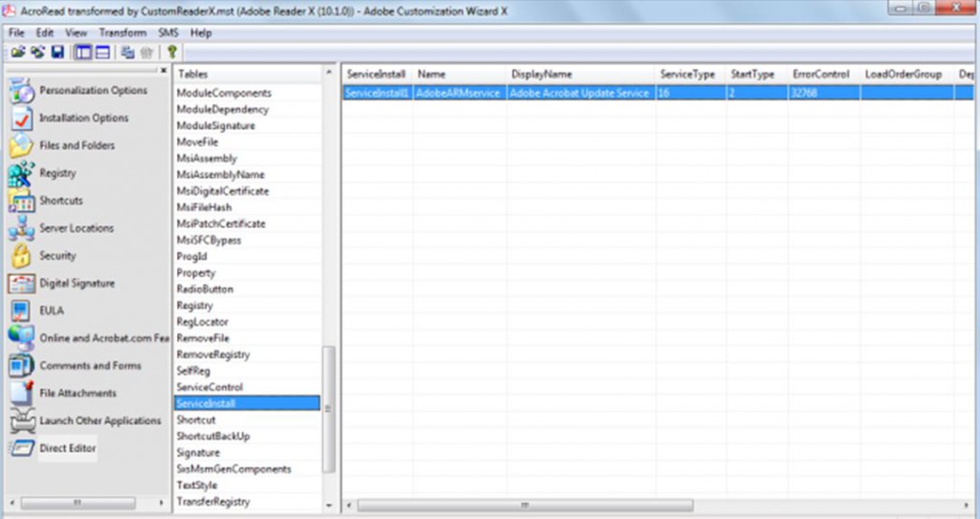Open the Security padlock icon
Image resolution: width=980 pixels, height=519 pixels.
click(x=21, y=256)
